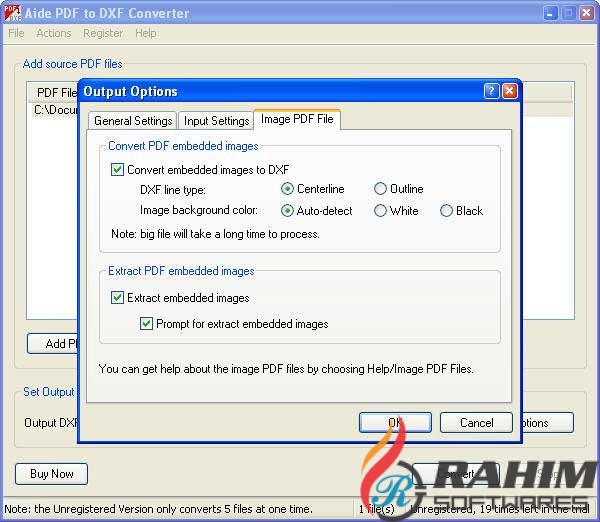The width and height of the screenshot is (600, 522).
Task: Open the File menu
Action: click(x=16, y=33)
